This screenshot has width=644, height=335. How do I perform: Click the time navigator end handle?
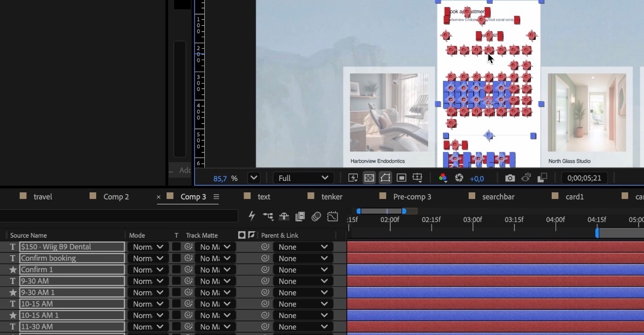404,211
